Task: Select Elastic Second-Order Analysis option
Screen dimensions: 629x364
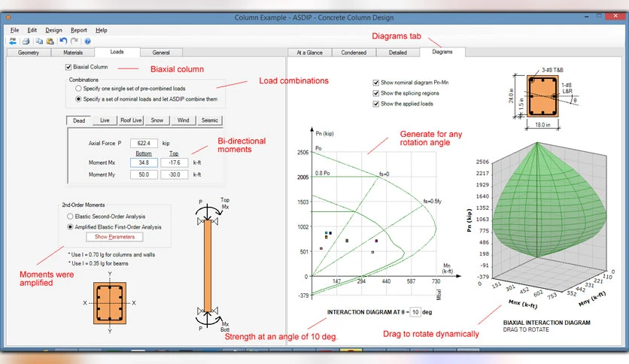Action: [x=70, y=216]
